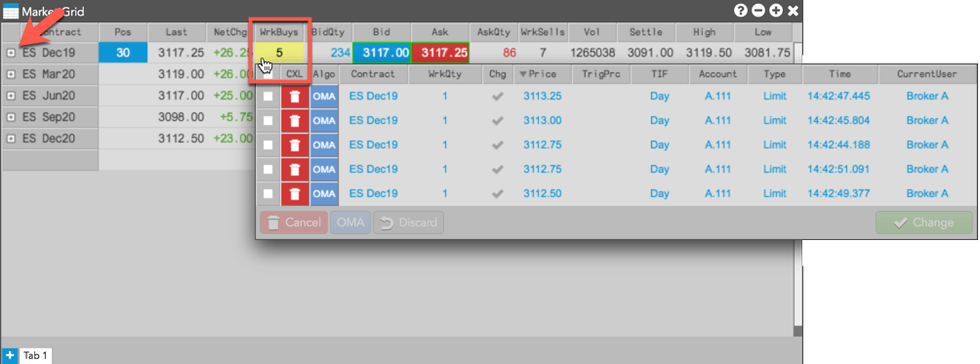Click the WrkBuys column header
Image resolution: width=980 pixels, height=364 pixels.
click(279, 32)
